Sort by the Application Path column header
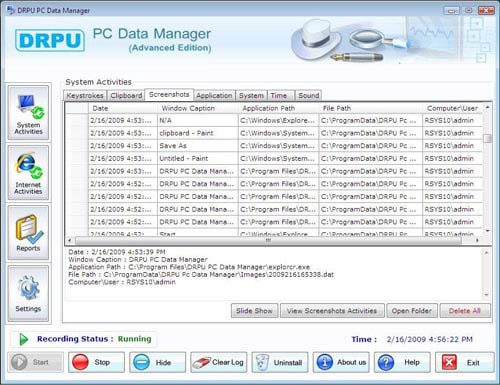Image resolution: width=500 pixels, height=385 pixels. (x=278, y=108)
